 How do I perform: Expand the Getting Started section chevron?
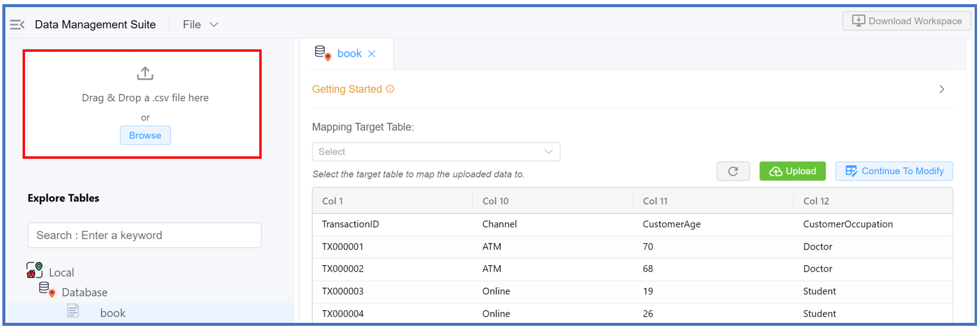pos(941,89)
